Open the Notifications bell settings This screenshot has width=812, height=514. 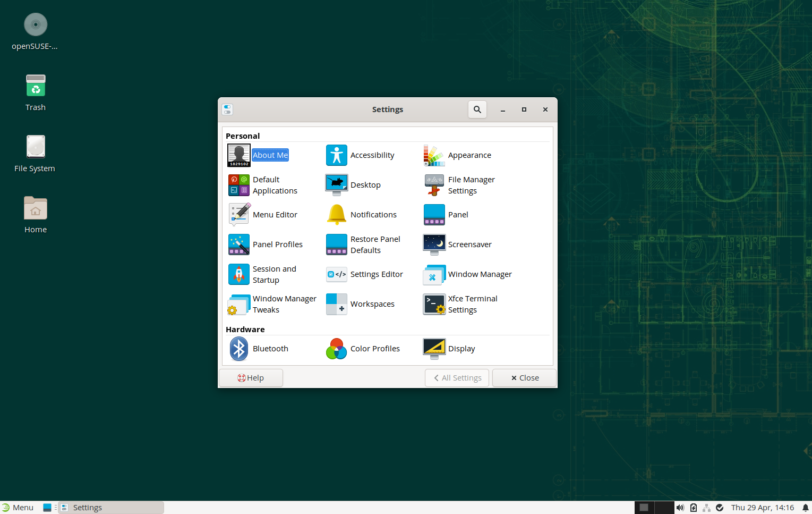pyautogui.click(x=336, y=215)
